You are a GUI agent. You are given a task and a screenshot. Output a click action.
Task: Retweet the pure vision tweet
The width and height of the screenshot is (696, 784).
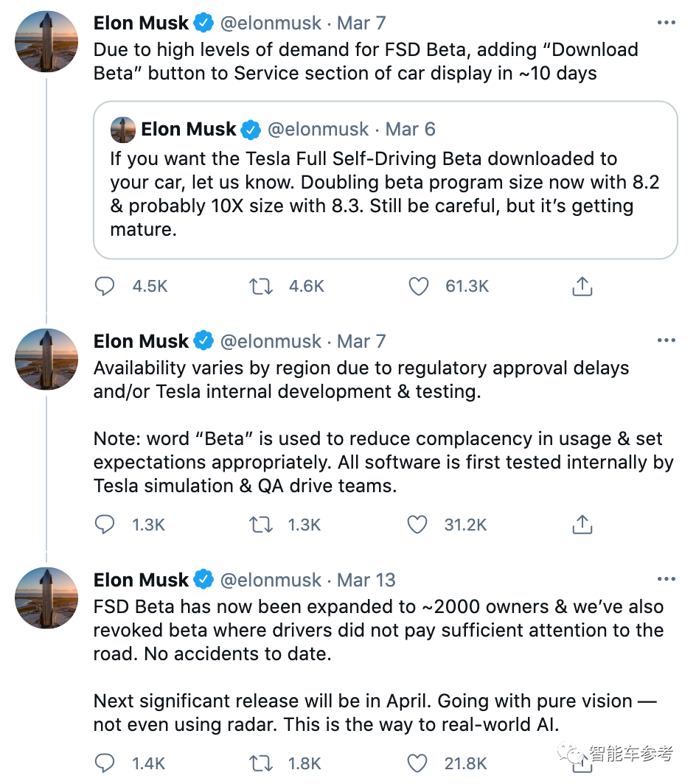pos(261,763)
